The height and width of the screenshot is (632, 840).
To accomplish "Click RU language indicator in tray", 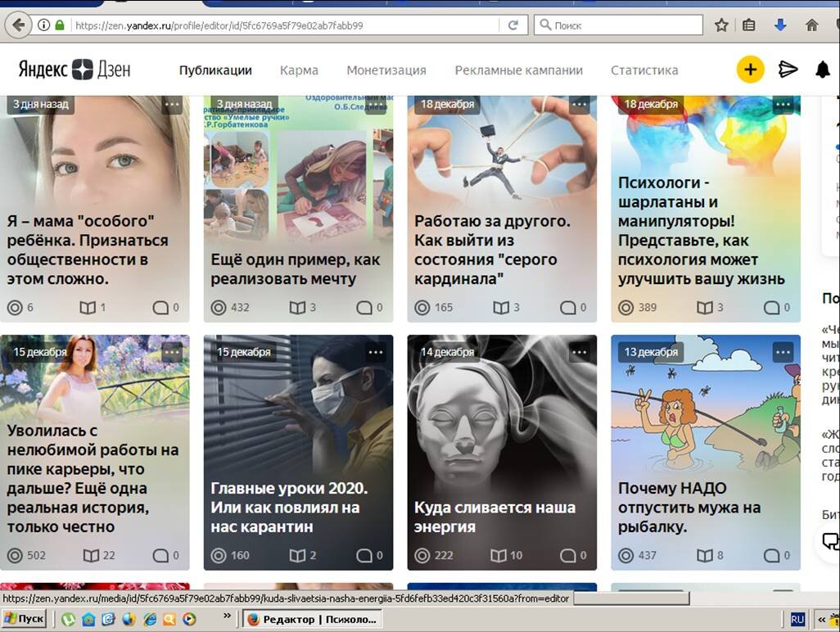I will point(797,619).
